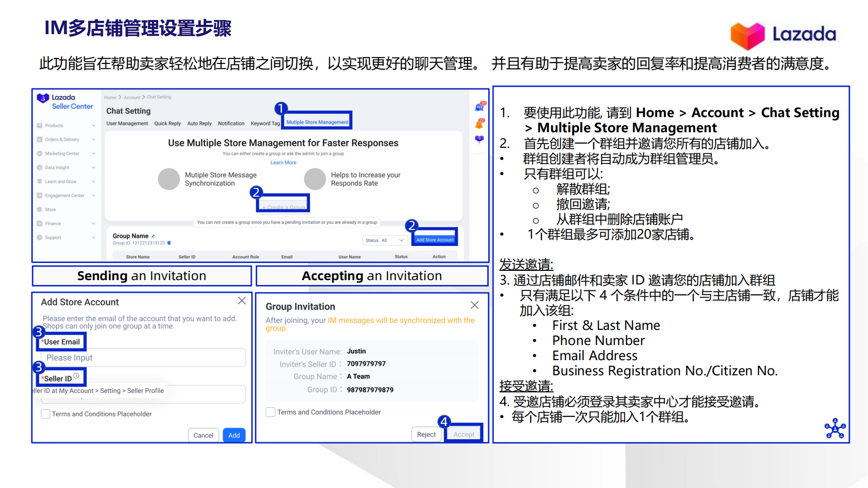Switch to the User Management tab

127,123
